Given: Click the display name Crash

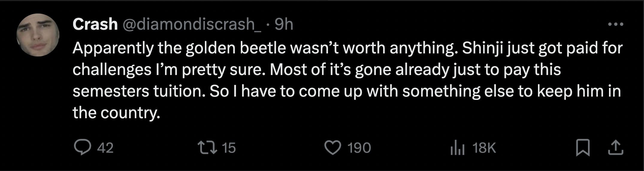Looking at the screenshot, I should (x=95, y=24).
